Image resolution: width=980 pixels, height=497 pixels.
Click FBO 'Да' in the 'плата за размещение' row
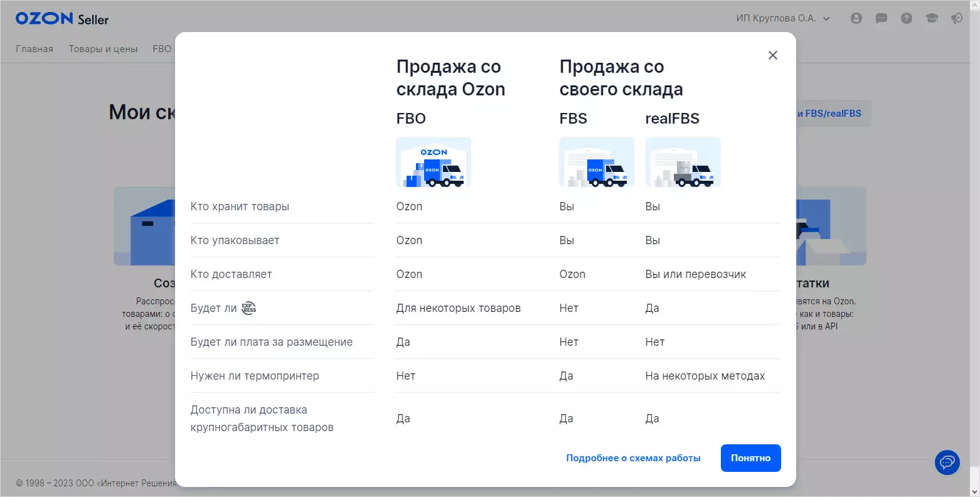[403, 342]
